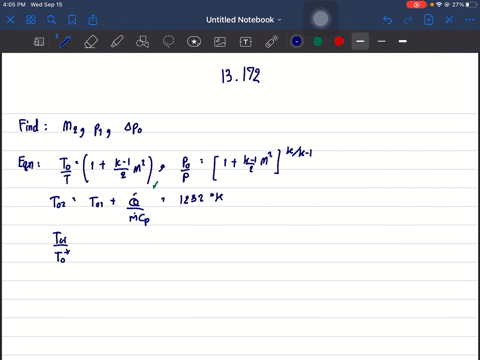Add a new page to the notebook

coord(428,20)
